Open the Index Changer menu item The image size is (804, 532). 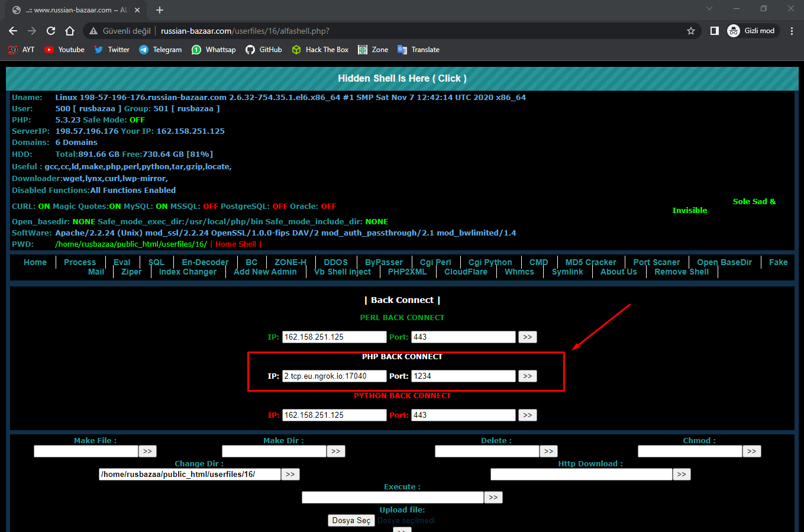(x=188, y=272)
